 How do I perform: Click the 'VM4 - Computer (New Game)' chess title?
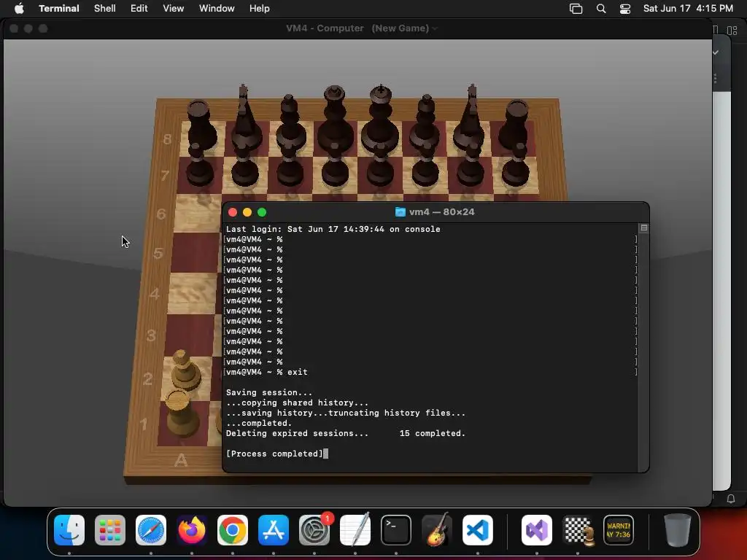pos(357,28)
